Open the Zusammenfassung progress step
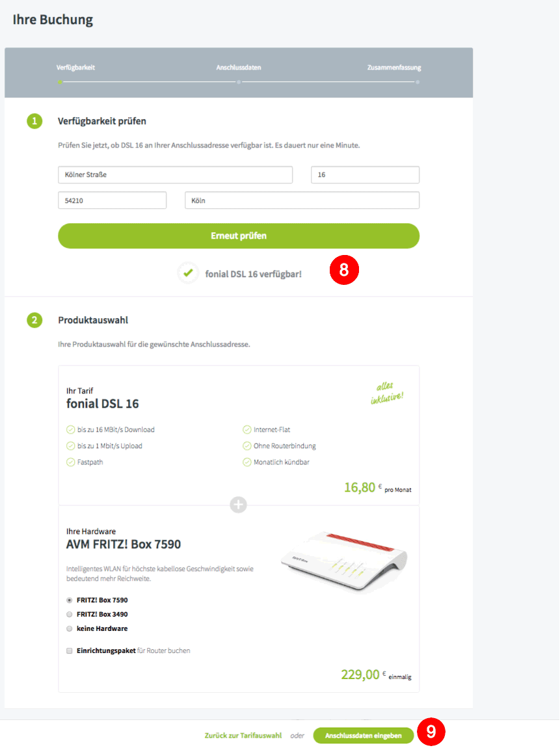The image size is (560, 750). (x=394, y=68)
